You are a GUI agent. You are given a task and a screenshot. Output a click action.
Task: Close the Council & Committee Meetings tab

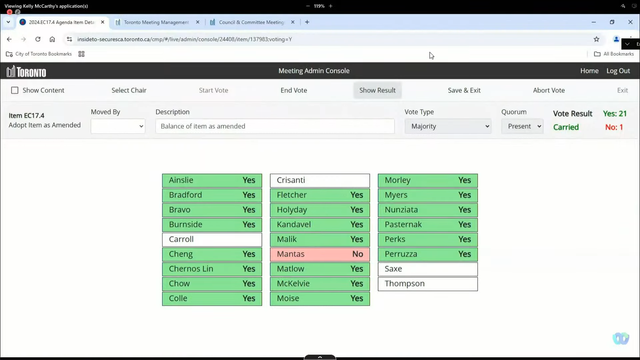[x=293, y=22]
